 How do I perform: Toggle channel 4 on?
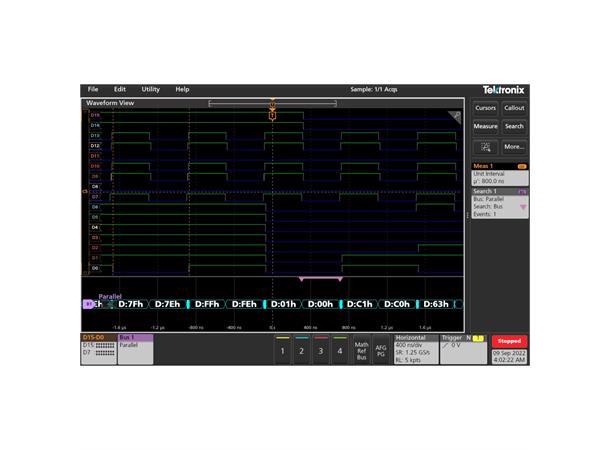(x=339, y=350)
